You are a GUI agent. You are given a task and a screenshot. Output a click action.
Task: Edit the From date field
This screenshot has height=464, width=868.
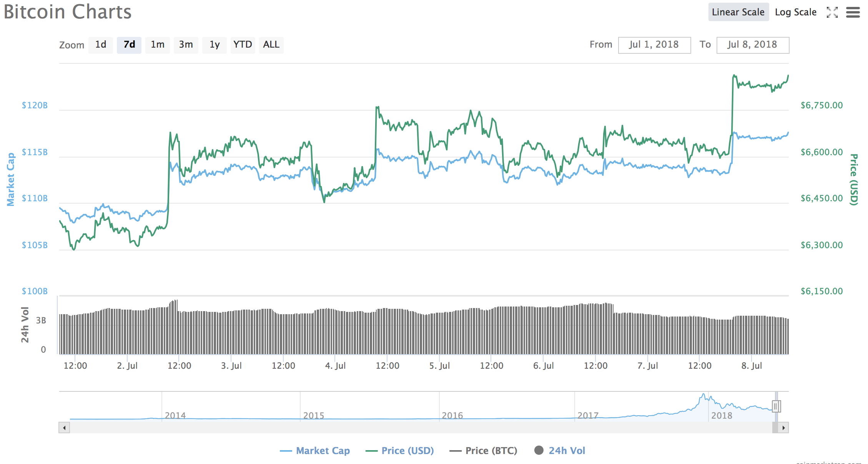pos(654,45)
